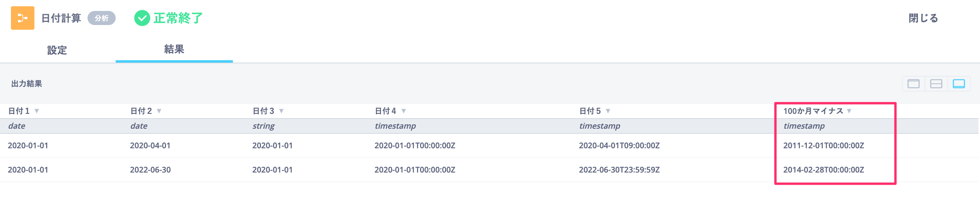Select the bottom-panel layout view icon
The height and width of the screenshot is (205, 980).
tap(959, 84)
